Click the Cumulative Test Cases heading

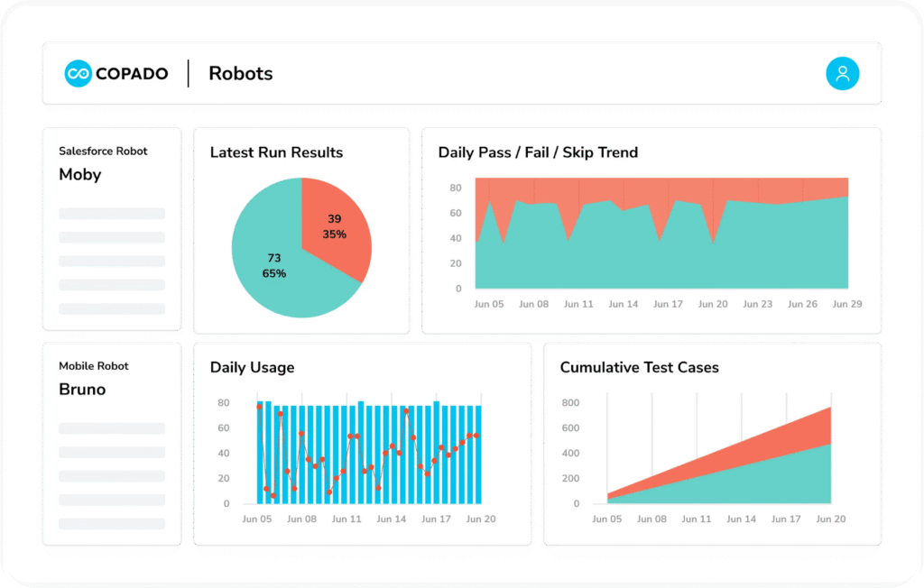pyautogui.click(x=639, y=367)
